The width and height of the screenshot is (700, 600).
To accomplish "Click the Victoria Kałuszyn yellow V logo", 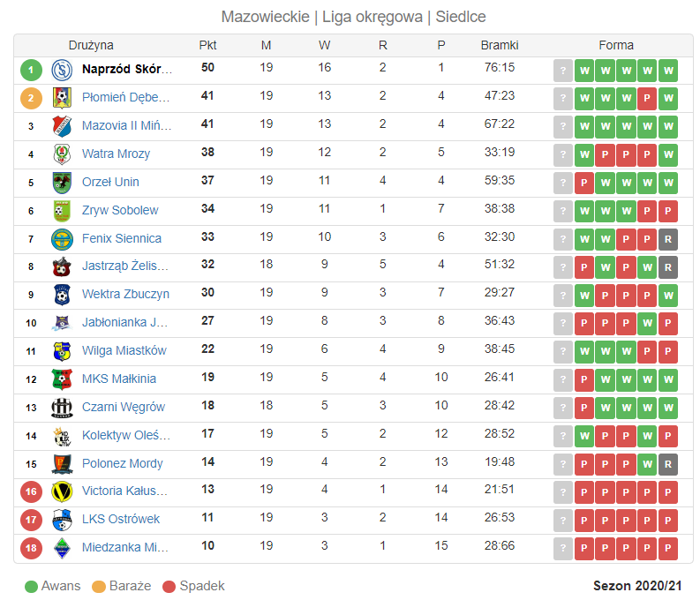I will tap(62, 492).
